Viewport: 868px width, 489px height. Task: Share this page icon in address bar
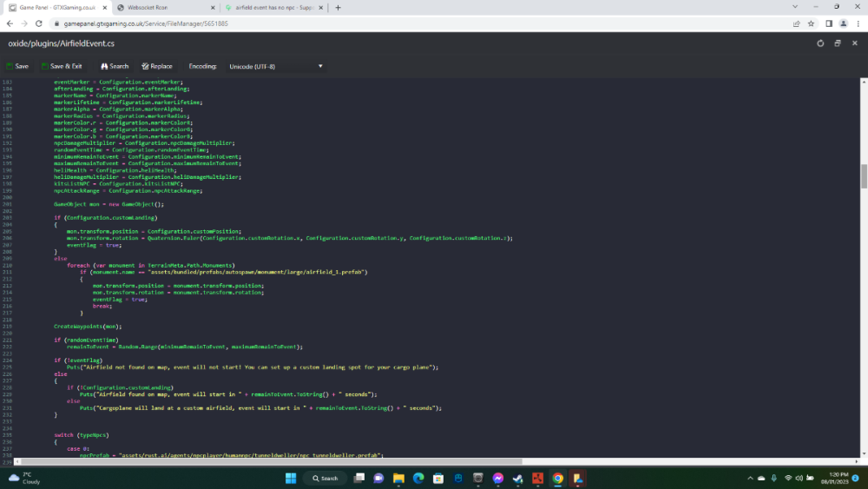[x=796, y=23]
